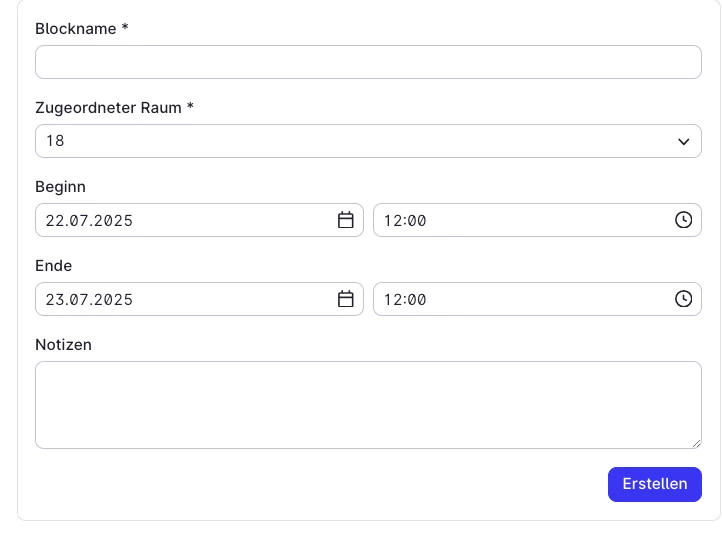Select day 23 in the Ende date
722x556 pixels.
[x=52, y=300]
